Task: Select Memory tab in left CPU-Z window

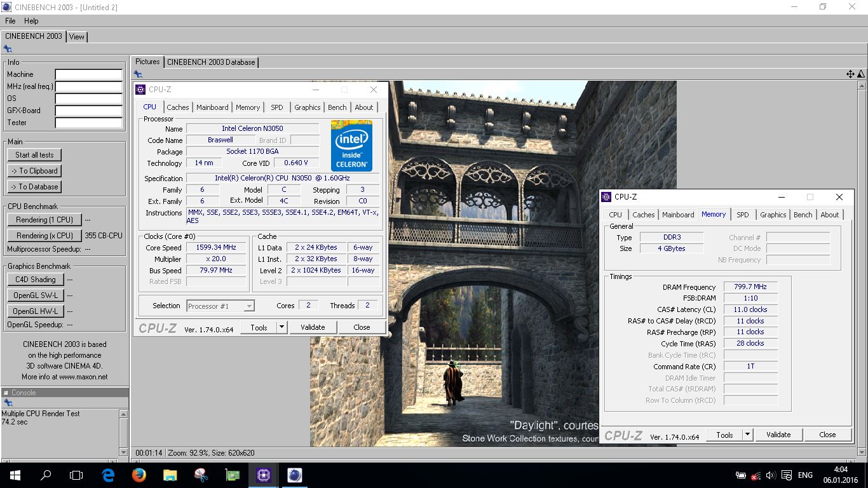Action: [x=248, y=107]
